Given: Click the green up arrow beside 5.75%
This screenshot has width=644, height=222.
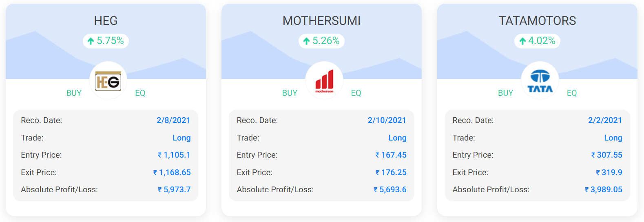Looking at the screenshot, I should (x=91, y=41).
